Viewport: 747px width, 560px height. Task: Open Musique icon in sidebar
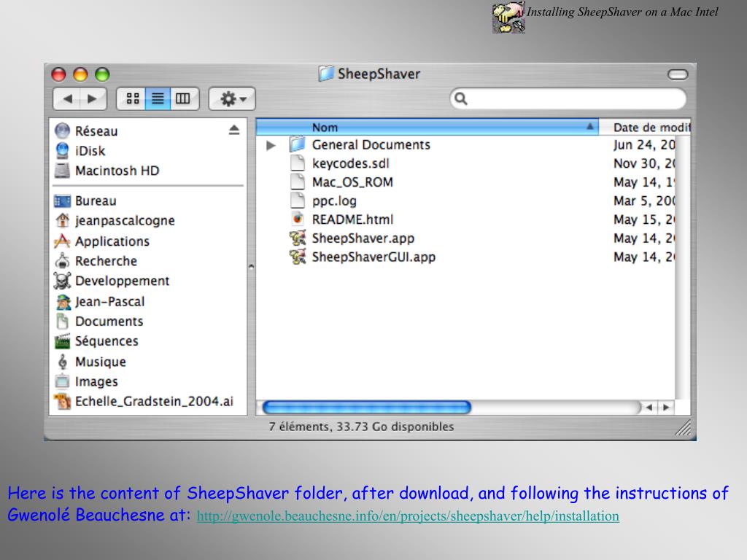[x=63, y=362]
